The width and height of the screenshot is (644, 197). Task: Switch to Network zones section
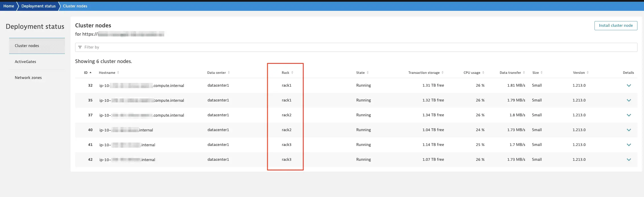pyautogui.click(x=28, y=78)
